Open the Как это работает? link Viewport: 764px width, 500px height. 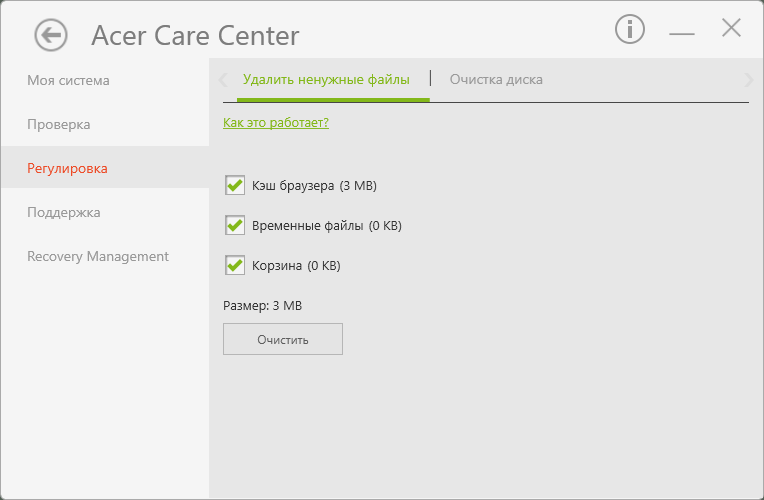point(276,123)
